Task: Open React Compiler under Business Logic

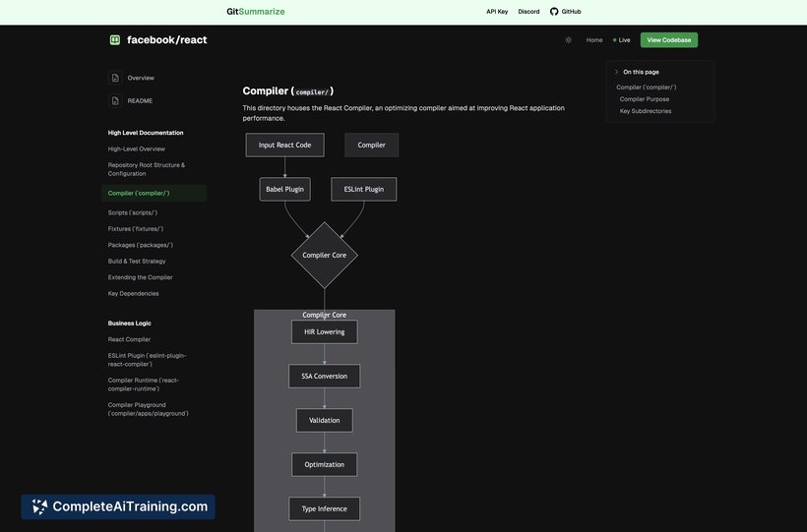Action: pyautogui.click(x=129, y=339)
